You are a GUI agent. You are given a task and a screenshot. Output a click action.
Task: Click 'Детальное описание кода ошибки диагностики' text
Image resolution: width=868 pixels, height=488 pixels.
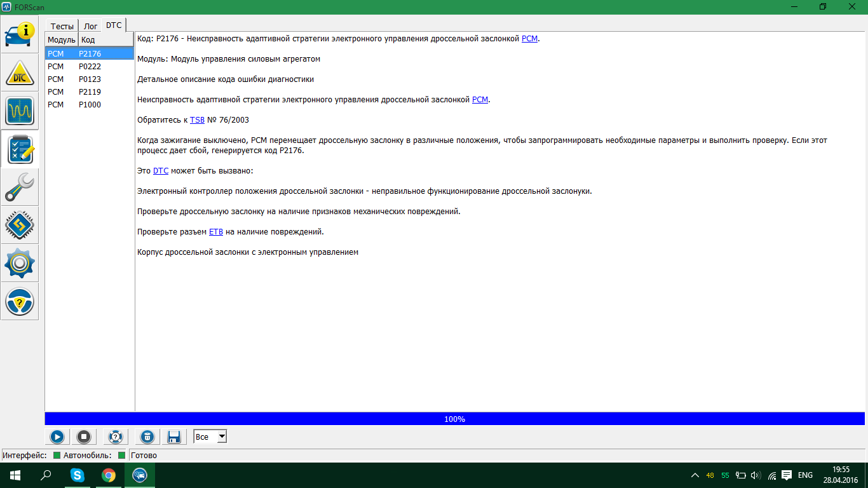click(x=226, y=79)
